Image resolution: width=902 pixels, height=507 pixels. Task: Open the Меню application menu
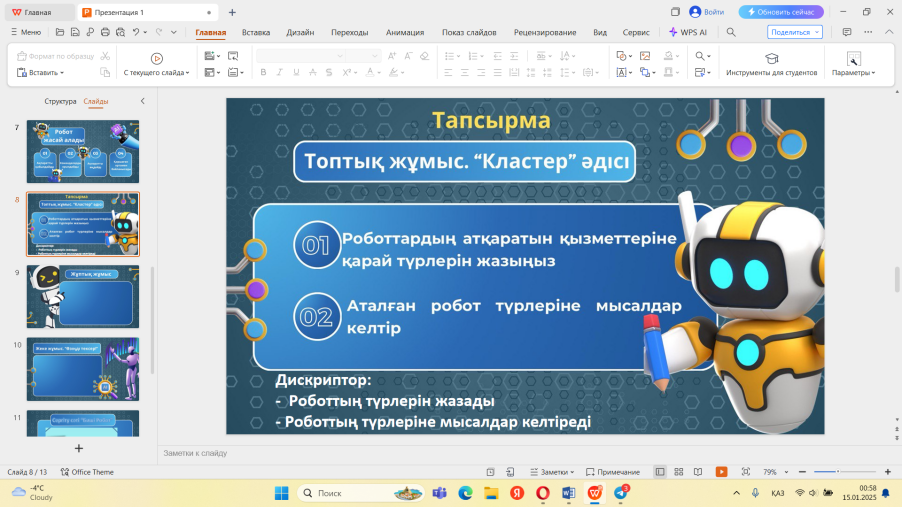(x=24, y=32)
